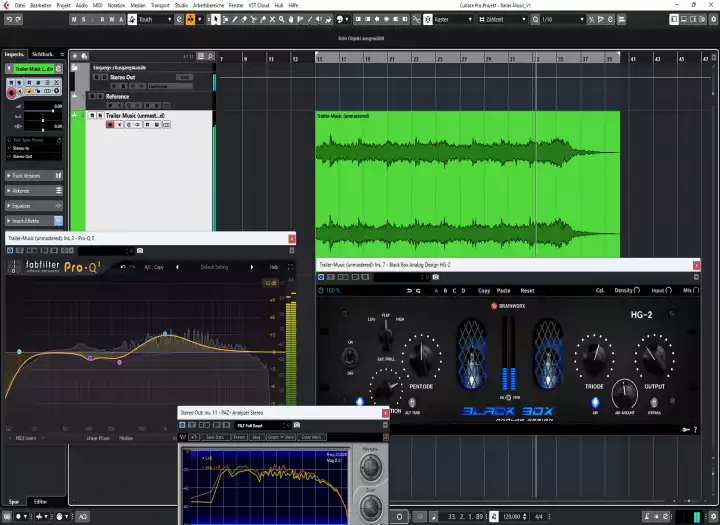The height and width of the screenshot is (525, 720).
Task: Click Copy in HG-2 plugin toolbar
Action: pos(484,290)
